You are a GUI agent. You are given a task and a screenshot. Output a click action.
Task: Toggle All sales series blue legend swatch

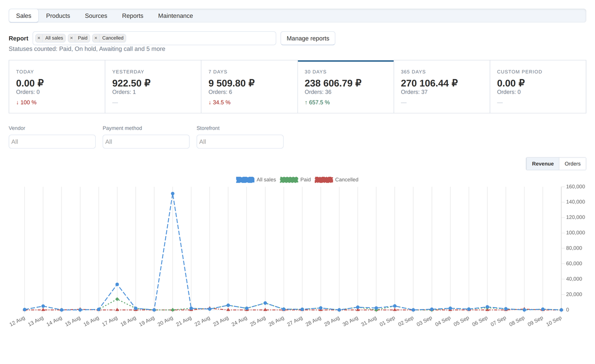[245, 180]
